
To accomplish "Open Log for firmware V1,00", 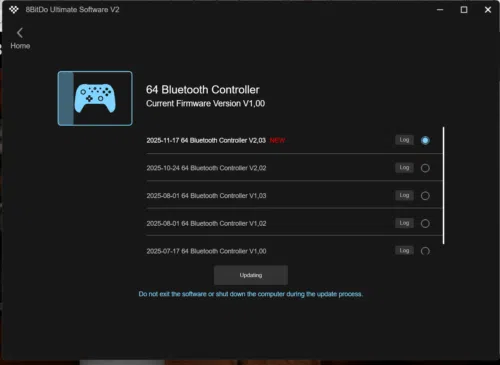I will [404, 250].
